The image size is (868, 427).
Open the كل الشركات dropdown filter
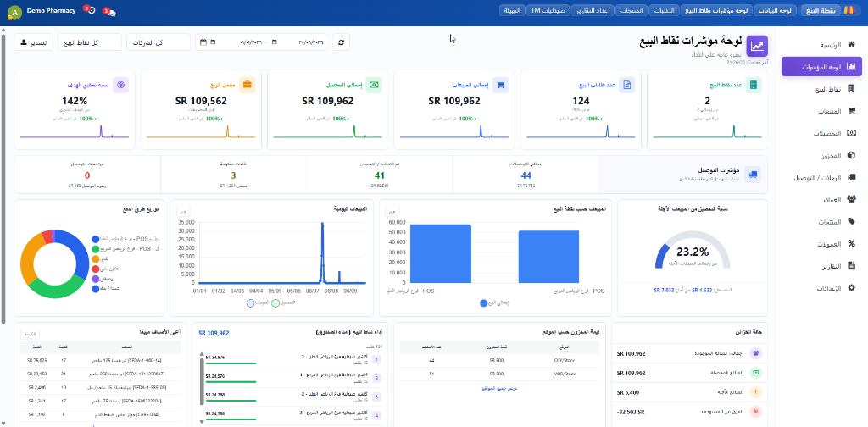159,42
